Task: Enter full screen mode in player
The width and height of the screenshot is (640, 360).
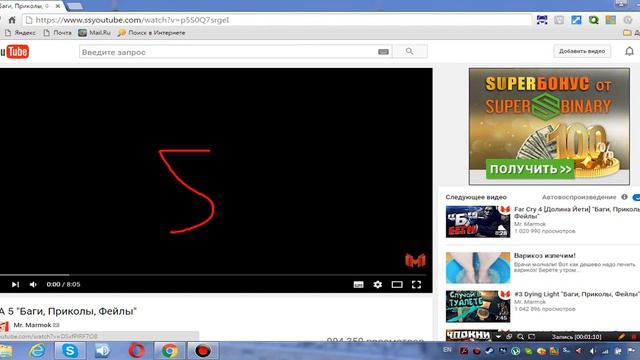Action: 416,284
